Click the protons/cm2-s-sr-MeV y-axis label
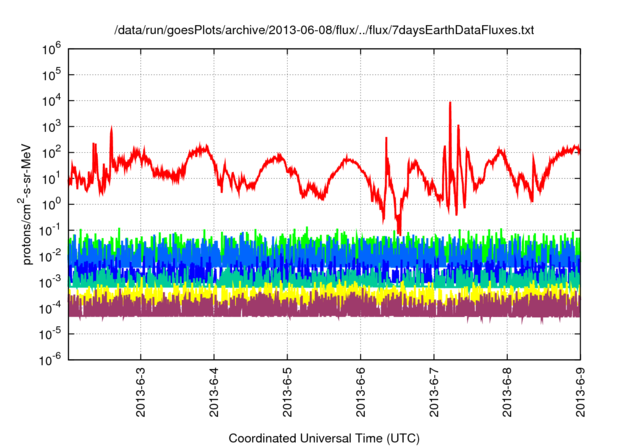This screenshot has height=448, width=640. [25, 204]
